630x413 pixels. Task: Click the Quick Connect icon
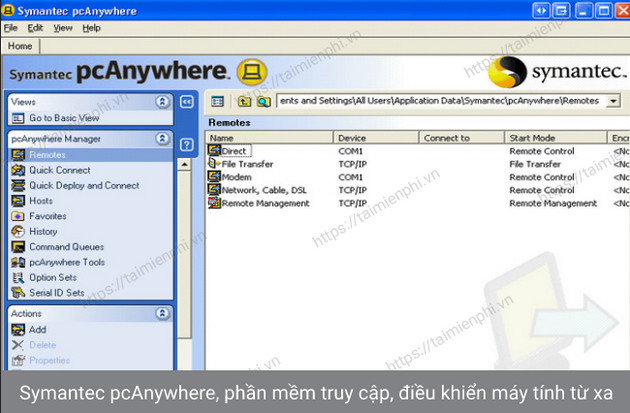click(18, 170)
